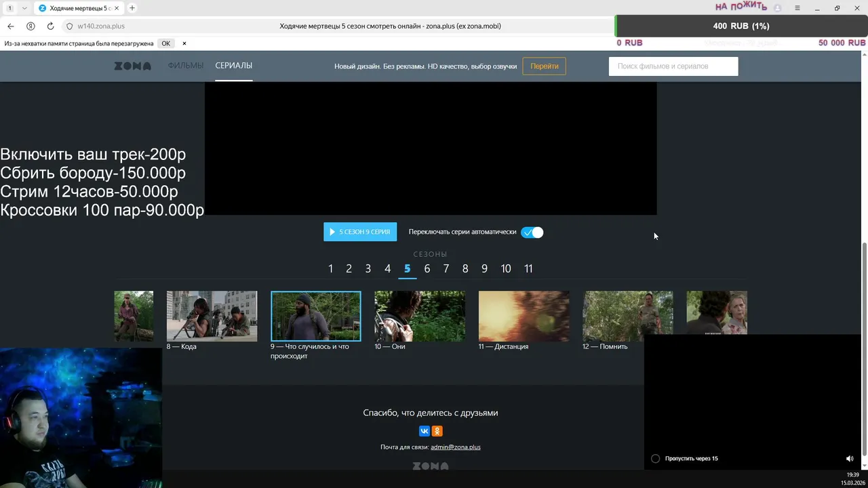This screenshot has width=868, height=488.
Task: Open the admin@zona.plus email link
Action: pyautogui.click(x=456, y=447)
